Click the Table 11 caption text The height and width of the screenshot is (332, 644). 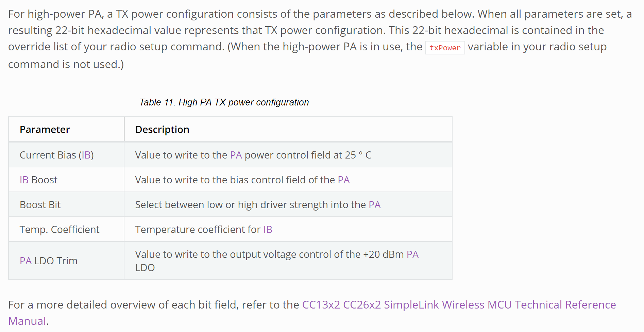point(224,102)
